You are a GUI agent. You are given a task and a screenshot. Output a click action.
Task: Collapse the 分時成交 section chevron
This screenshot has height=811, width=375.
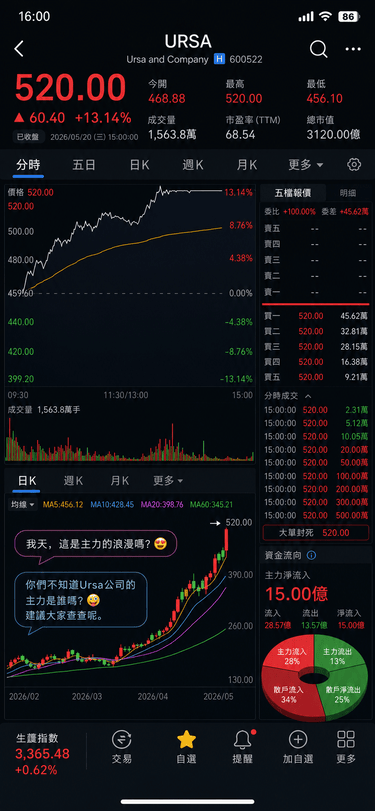pos(308,396)
